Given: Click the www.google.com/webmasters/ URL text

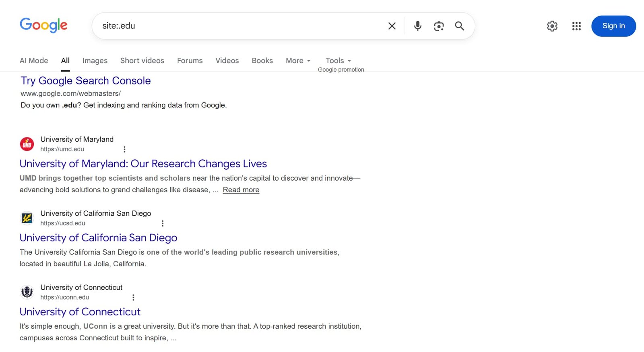Looking at the screenshot, I should point(71,94).
